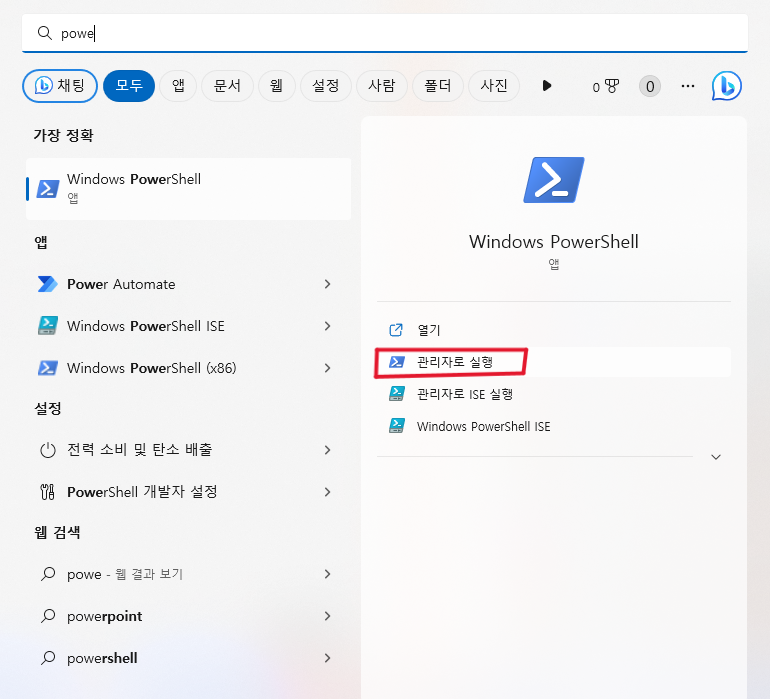Expand the Windows PowerShell (x86) chevron
770x699 pixels.
328,368
